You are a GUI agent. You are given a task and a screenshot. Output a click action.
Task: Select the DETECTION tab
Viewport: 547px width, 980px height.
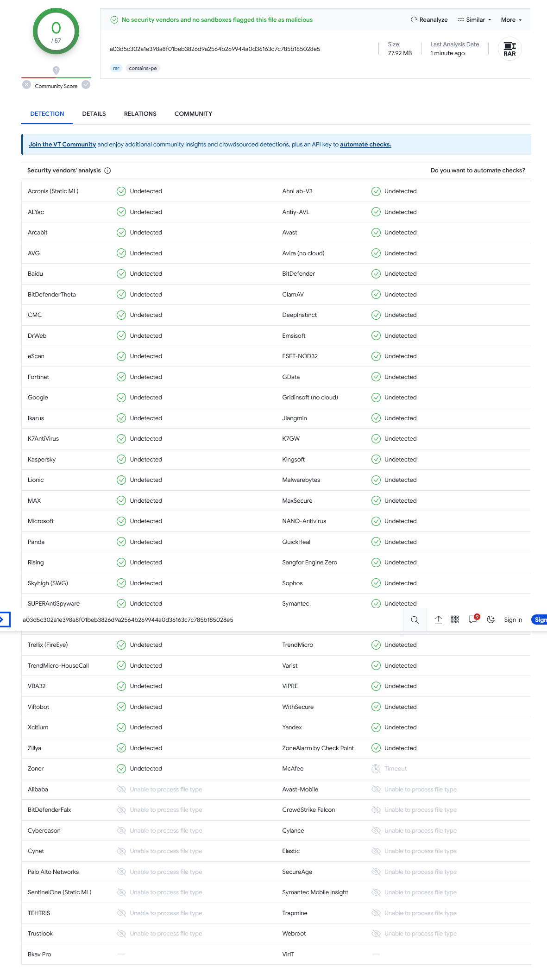coord(47,114)
